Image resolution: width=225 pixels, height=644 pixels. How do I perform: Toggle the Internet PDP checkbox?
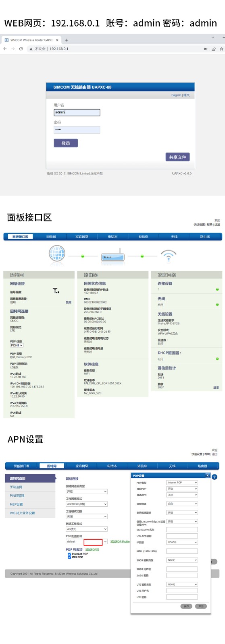point(70,554)
